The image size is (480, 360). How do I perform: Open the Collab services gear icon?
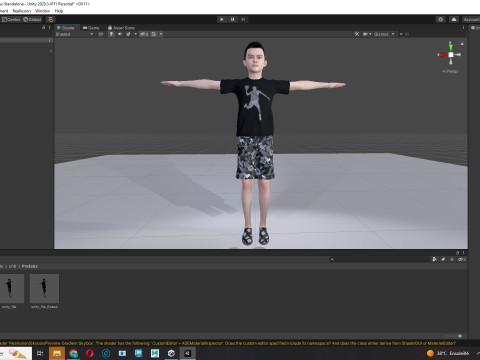441,19
